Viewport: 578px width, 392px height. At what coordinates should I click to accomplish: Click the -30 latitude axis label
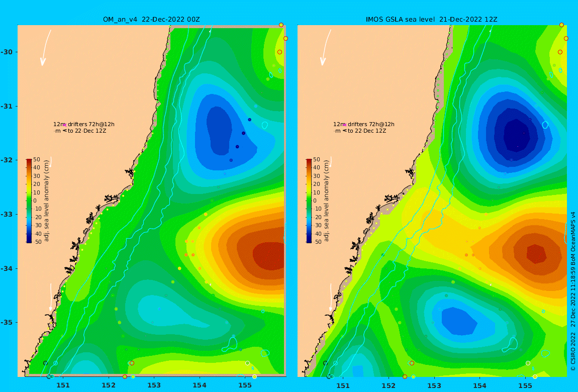(7, 52)
